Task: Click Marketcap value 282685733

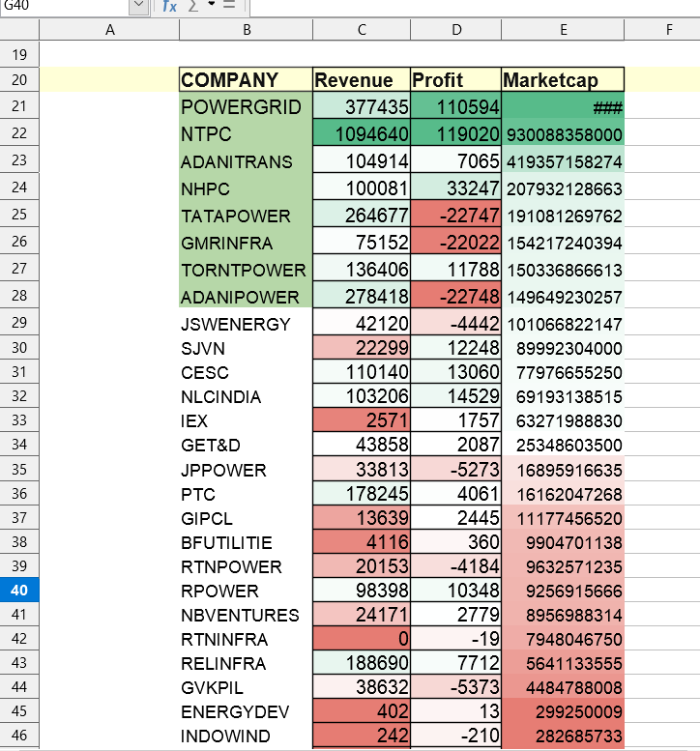Action: point(563,736)
